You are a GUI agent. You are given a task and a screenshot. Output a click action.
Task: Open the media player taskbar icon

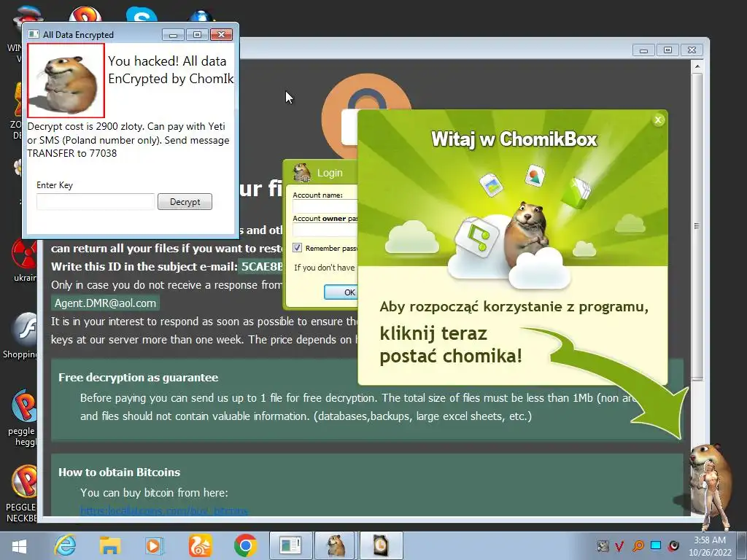[x=155, y=545]
